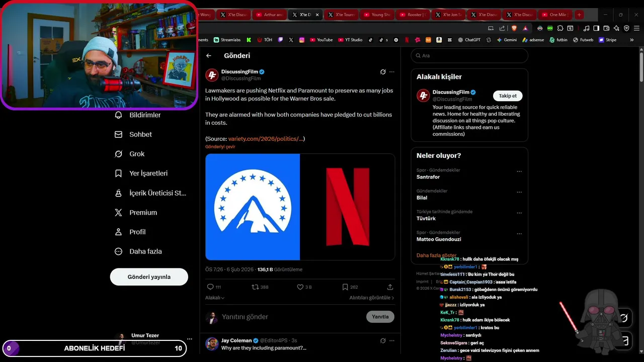Open Sohbet in the sidebar
The image size is (644, 362).
pyautogui.click(x=133, y=135)
